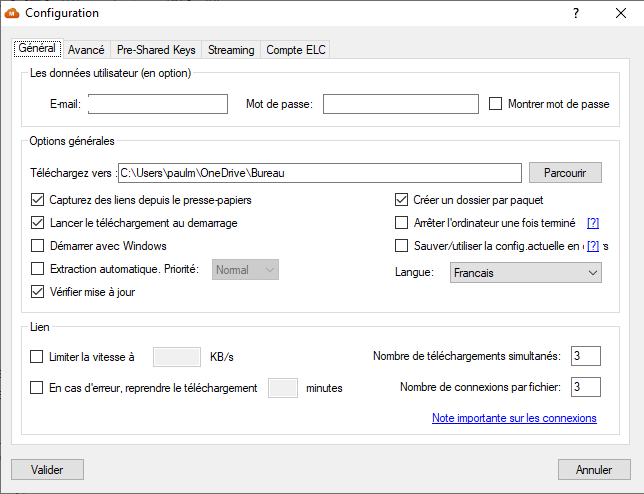Go to Compte ELC tab
Image resolution: width=644 pixels, height=494 pixels.
(x=296, y=50)
